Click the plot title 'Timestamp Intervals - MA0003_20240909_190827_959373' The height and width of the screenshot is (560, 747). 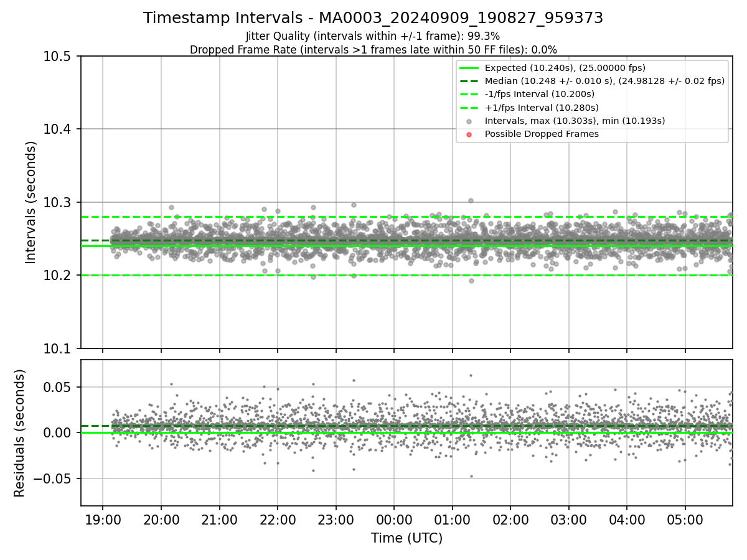373,18
